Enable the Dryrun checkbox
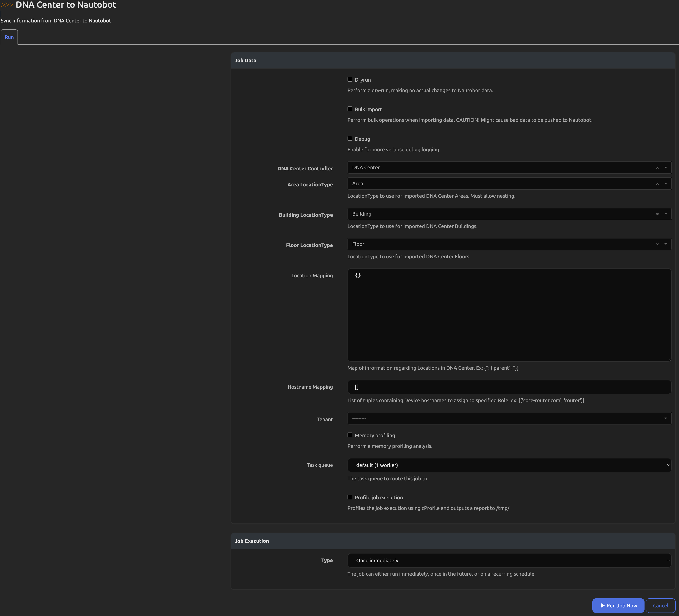679x616 pixels. 350,80
